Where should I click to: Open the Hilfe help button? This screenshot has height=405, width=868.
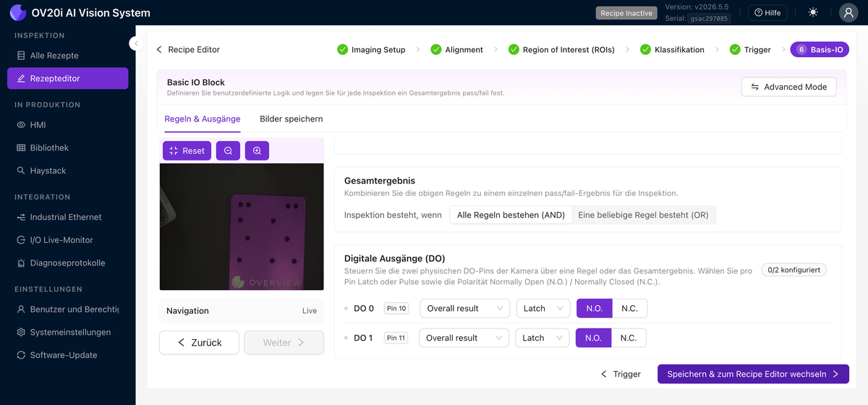tap(767, 12)
